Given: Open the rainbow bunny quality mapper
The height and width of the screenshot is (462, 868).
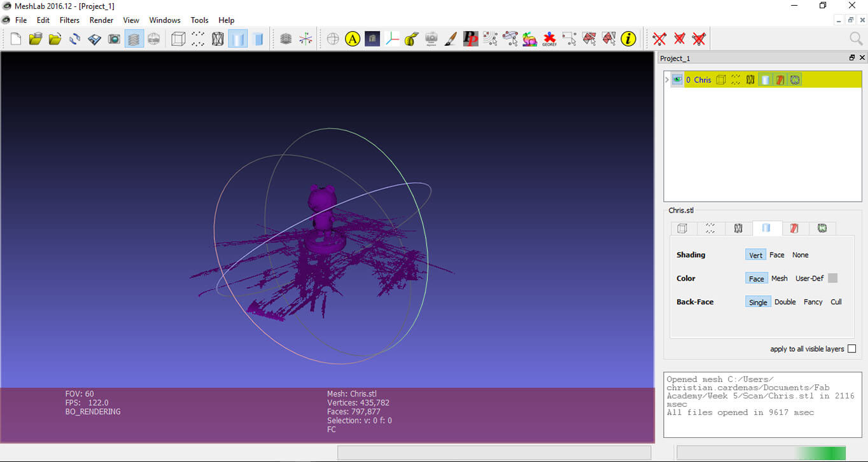Looking at the screenshot, I should point(529,39).
